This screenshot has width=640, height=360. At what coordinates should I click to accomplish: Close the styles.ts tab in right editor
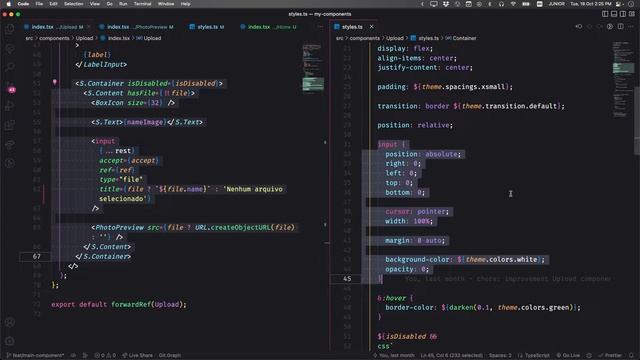click(371, 27)
